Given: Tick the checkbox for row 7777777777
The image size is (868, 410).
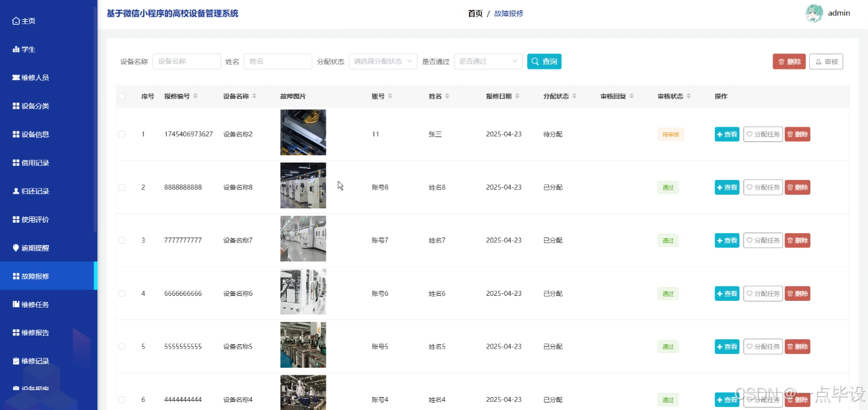Looking at the screenshot, I should coord(121,240).
